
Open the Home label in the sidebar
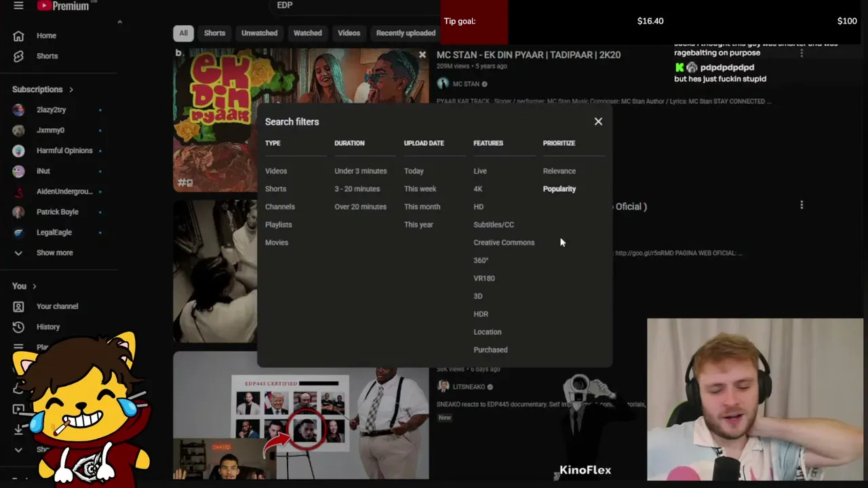coord(46,36)
